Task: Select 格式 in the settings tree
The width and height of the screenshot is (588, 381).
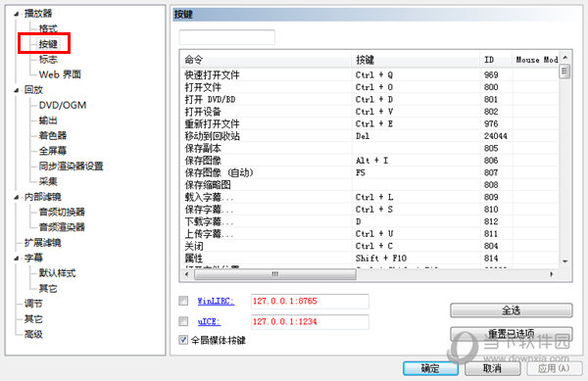Action: 48,28
